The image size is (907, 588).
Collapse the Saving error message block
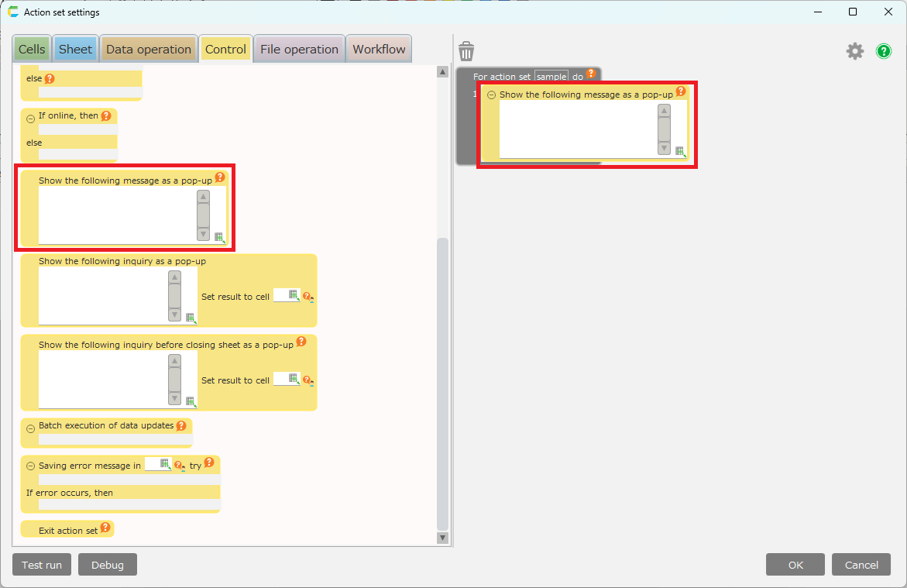(x=31, y=466)
